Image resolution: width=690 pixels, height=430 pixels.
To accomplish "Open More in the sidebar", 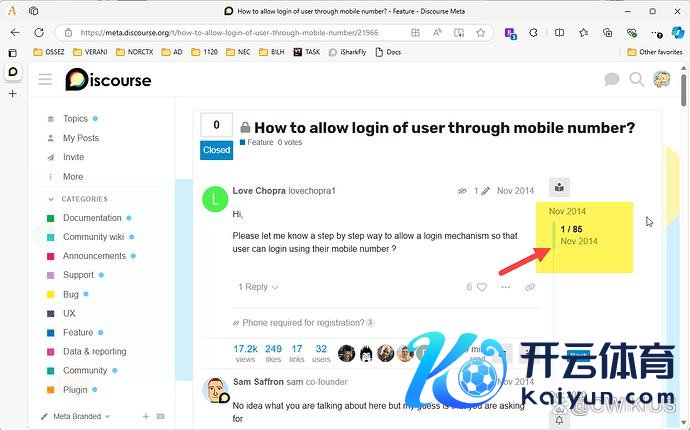I will point(73,176).
